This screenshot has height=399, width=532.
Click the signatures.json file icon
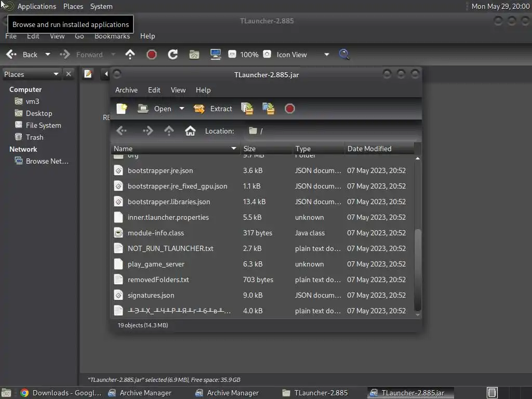(x=118, y=295)
